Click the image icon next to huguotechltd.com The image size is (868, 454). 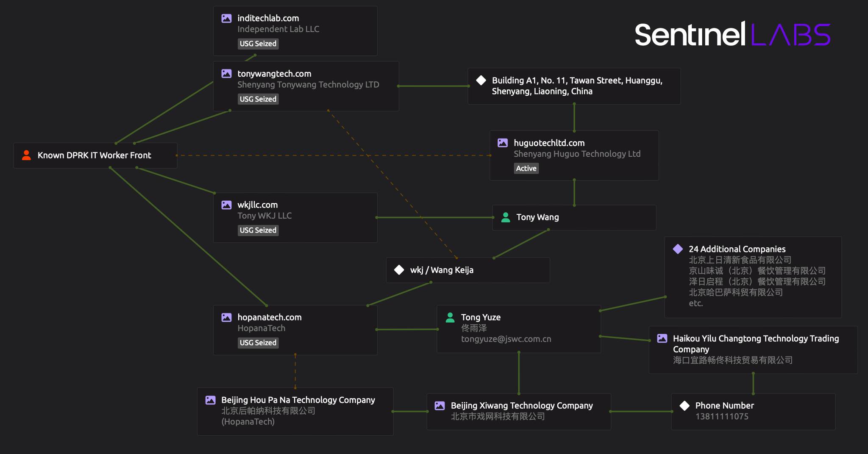click(503, 143)
